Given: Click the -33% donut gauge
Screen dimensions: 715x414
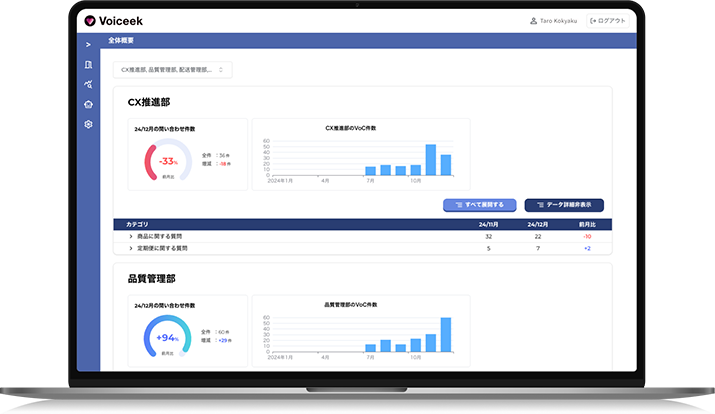Looking at the screenshot, I should [x=167, y=161].
